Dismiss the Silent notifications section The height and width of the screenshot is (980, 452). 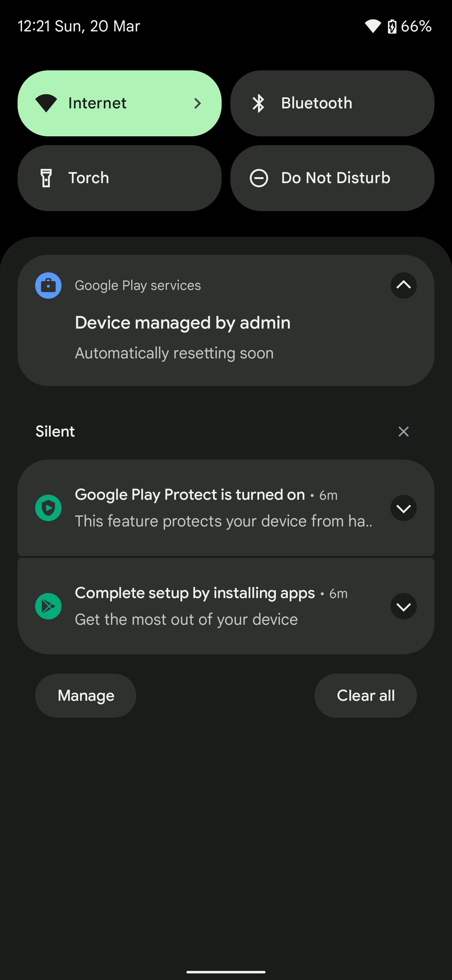pos(403,431)
